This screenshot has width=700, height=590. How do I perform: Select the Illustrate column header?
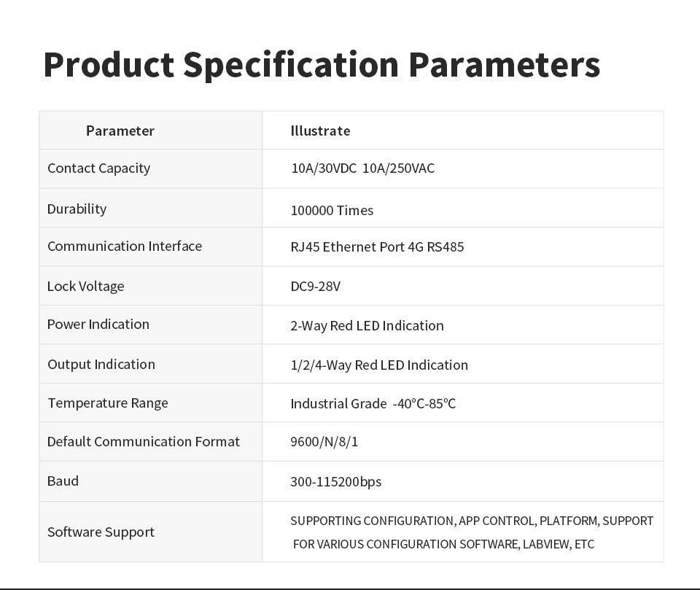click(320, 131)
